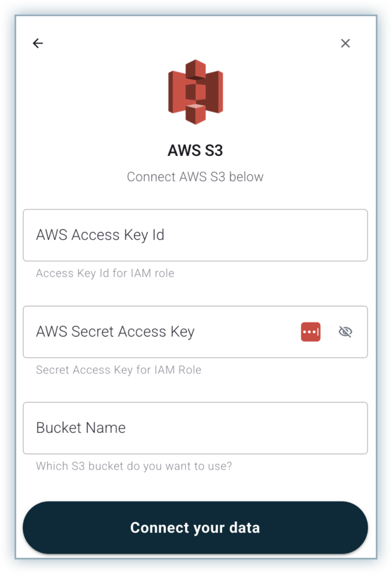392x574 pixels.
Task: Toggle Secret Access Key visibility eye icon
Action: 345,332
